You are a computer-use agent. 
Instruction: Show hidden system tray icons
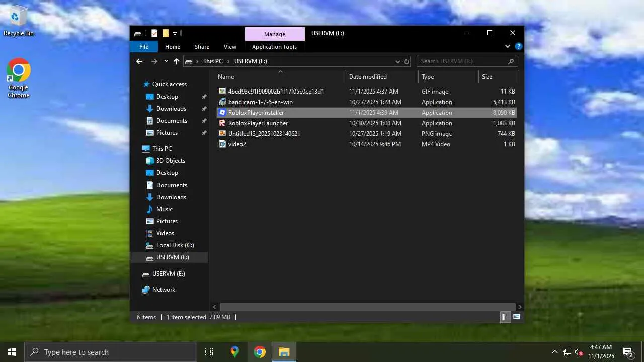[555, 352]
